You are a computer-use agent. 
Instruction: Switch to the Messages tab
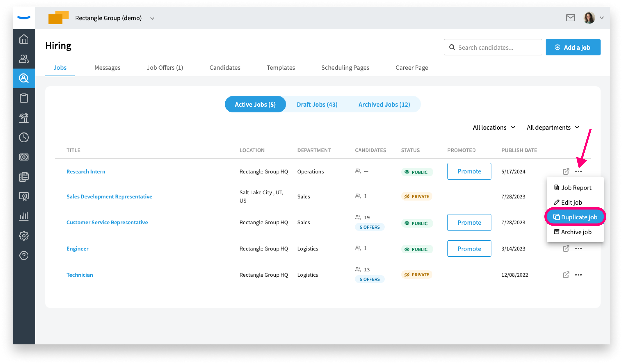[107, 68]
